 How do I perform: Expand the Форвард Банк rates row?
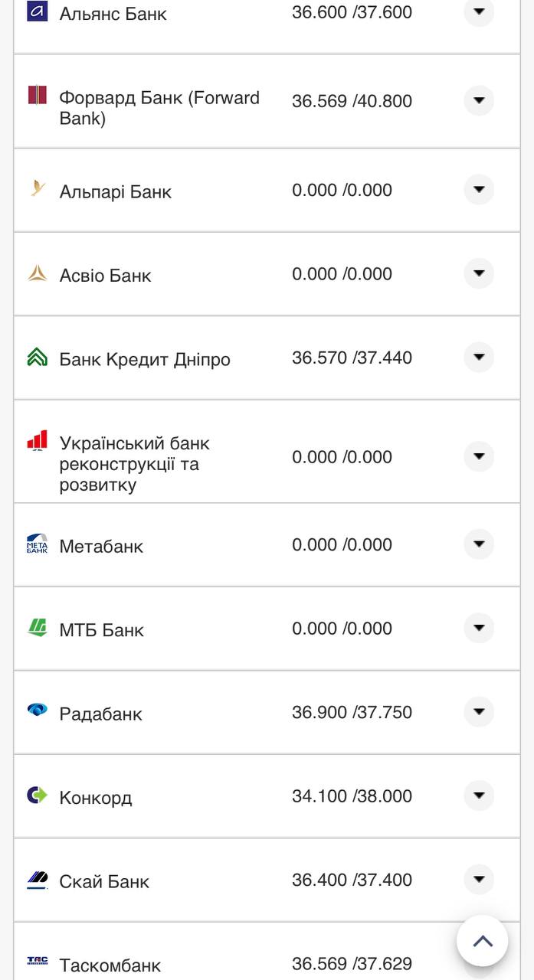point(479,100)
